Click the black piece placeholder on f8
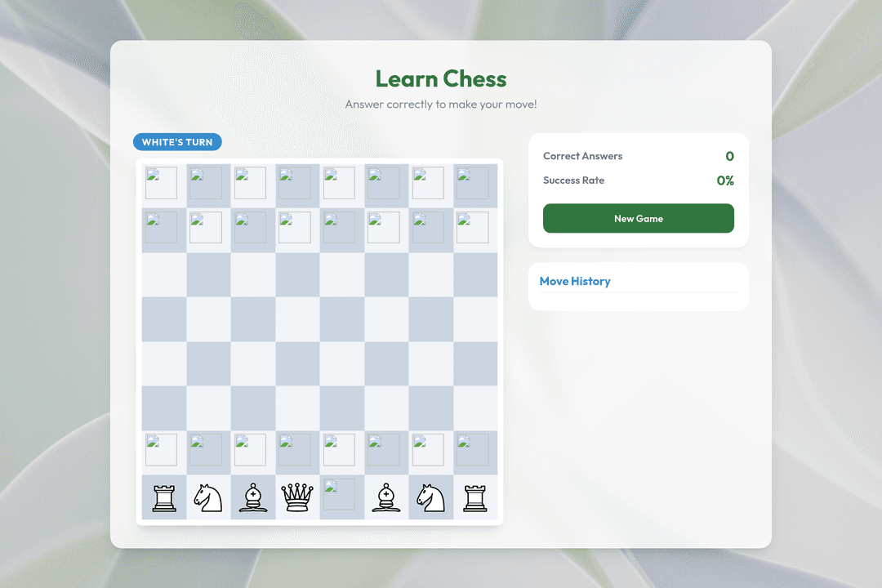Screen dimensions: 882x588 tap(384, 183)
